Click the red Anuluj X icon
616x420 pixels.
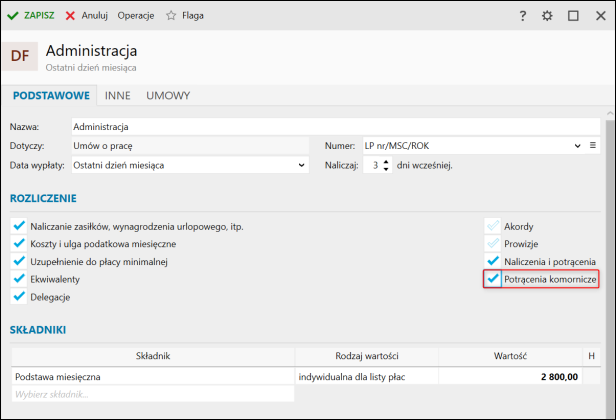71,16
